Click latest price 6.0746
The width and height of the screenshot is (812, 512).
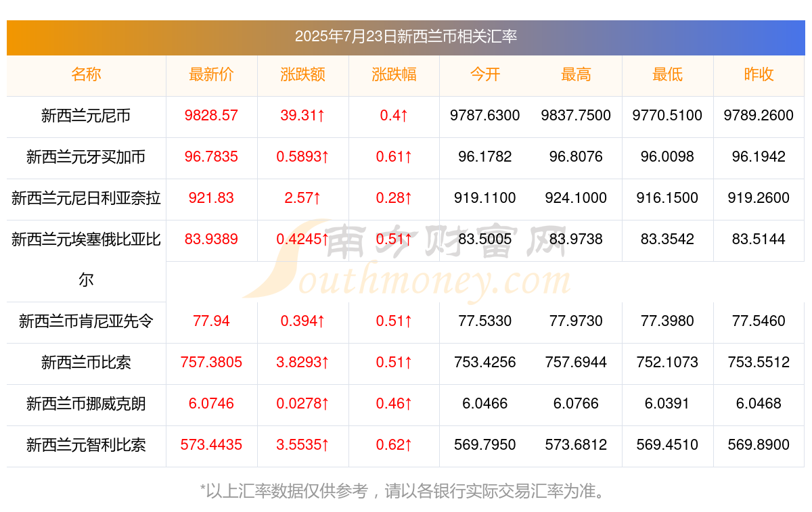pos(211,404)
